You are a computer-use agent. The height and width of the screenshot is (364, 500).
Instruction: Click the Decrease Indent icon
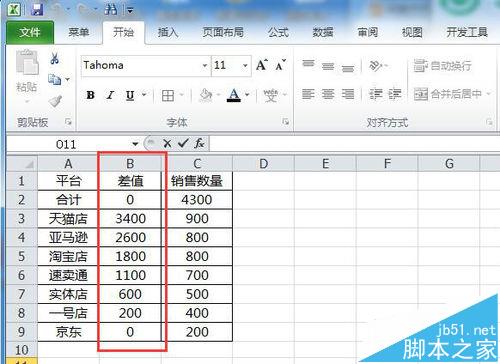tap(375, 94)
